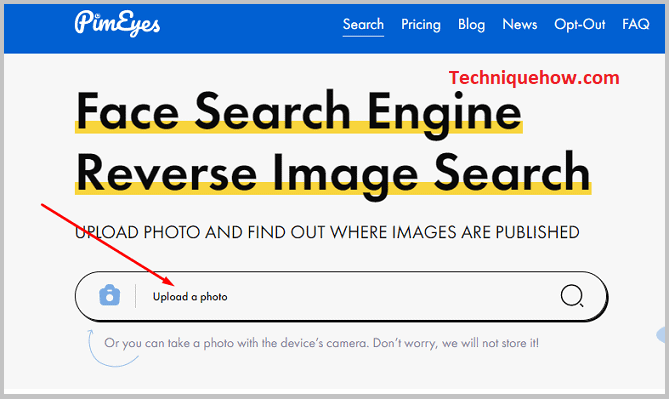Click the 'UPLOAD PHOTO AND FIND OUT' subtitle
This screenshot has width=669, height=399.
point(327,233)
